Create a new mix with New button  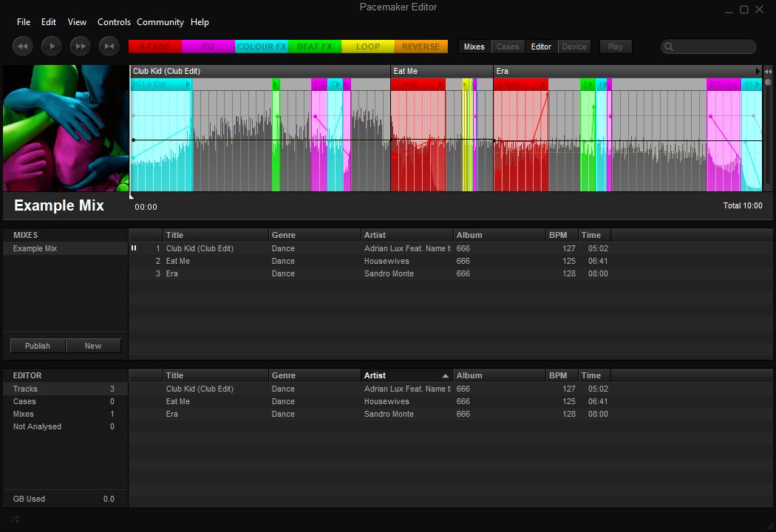point(93,345)
